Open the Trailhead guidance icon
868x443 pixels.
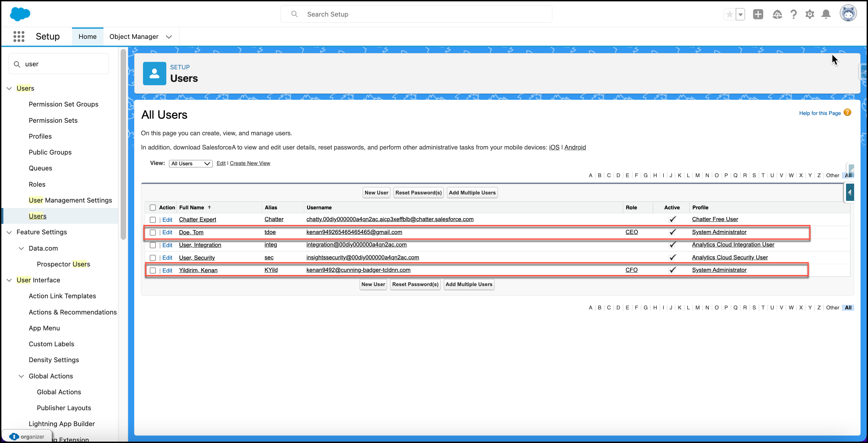coord(777,14)
